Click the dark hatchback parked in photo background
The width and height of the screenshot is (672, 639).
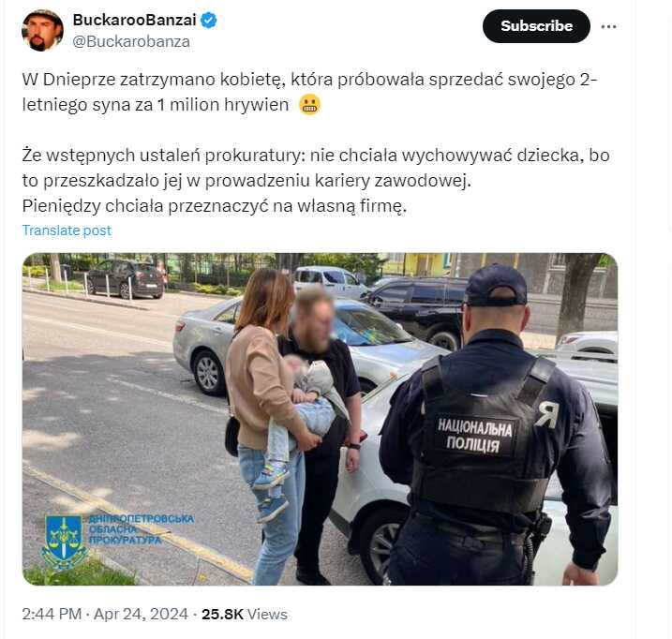pos(126,278)
